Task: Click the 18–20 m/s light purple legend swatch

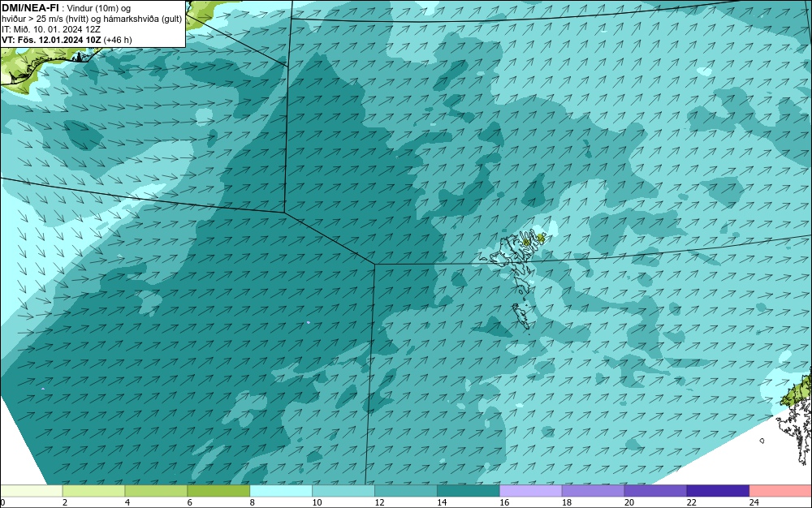Action: (x=593, y=491)
